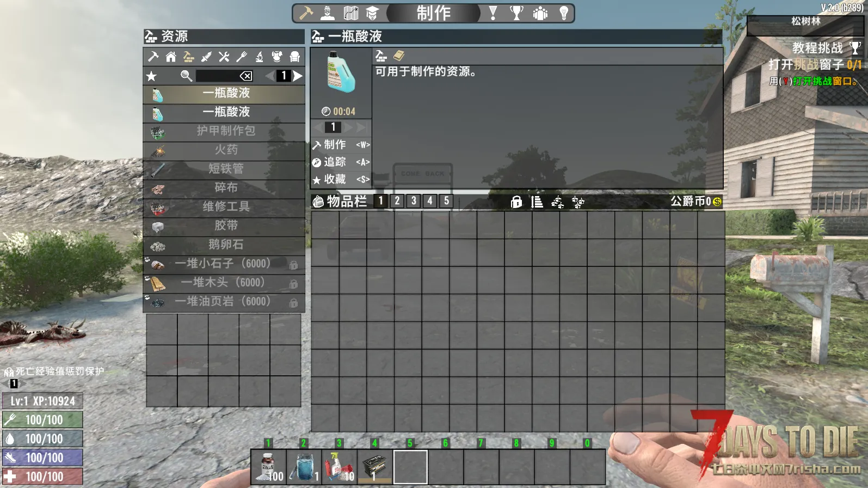Select the science microscope category filter
Screen dimensions: 868x488
[260, 57]
